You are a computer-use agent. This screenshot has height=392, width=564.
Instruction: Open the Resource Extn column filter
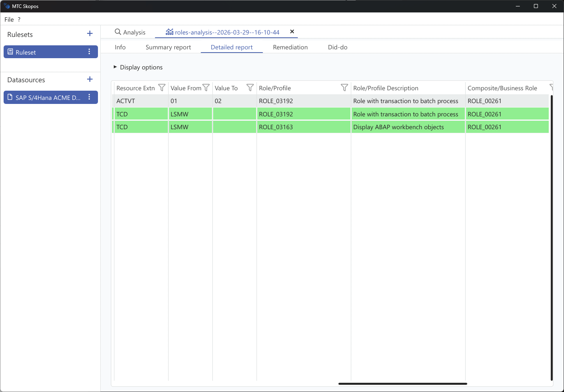coord(162,87)
